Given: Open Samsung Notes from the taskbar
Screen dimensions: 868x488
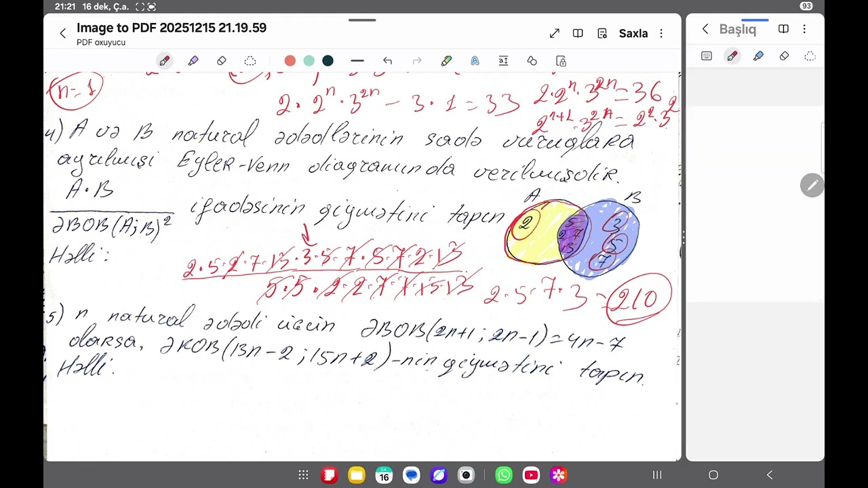Looking at the screenshot, I should point(329,475).
